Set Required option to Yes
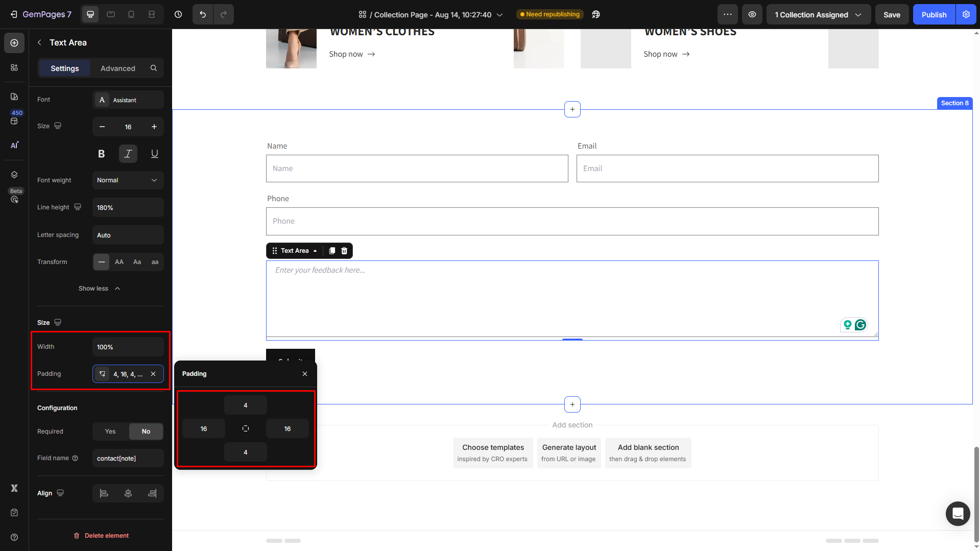Image resolution: width=980 pixels, height=551 pixels. 110,432
